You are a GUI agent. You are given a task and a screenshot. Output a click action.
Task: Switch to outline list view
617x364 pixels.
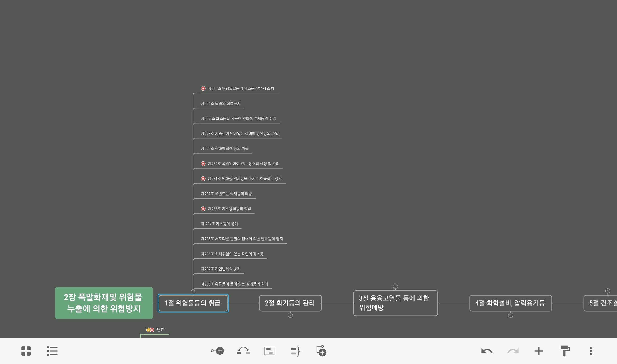(x=52, y=351)
